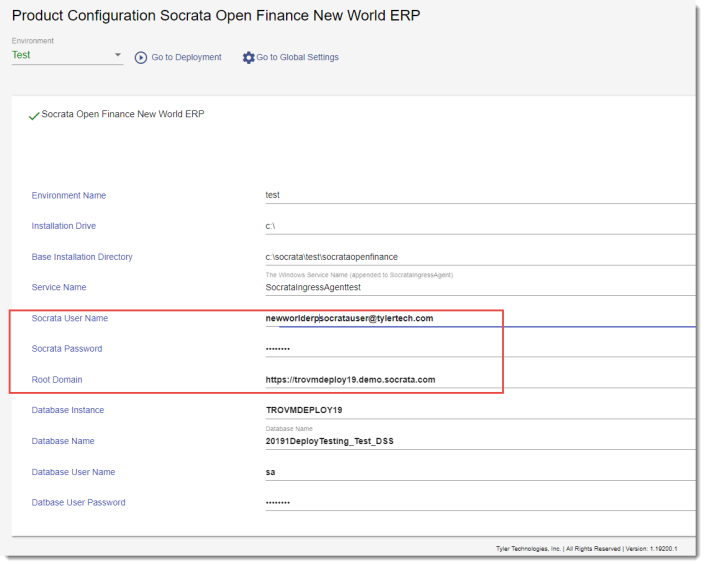Click the Service Name label
Image resolution: width=705 pixels, height=565 pixels.
point(59,288)
